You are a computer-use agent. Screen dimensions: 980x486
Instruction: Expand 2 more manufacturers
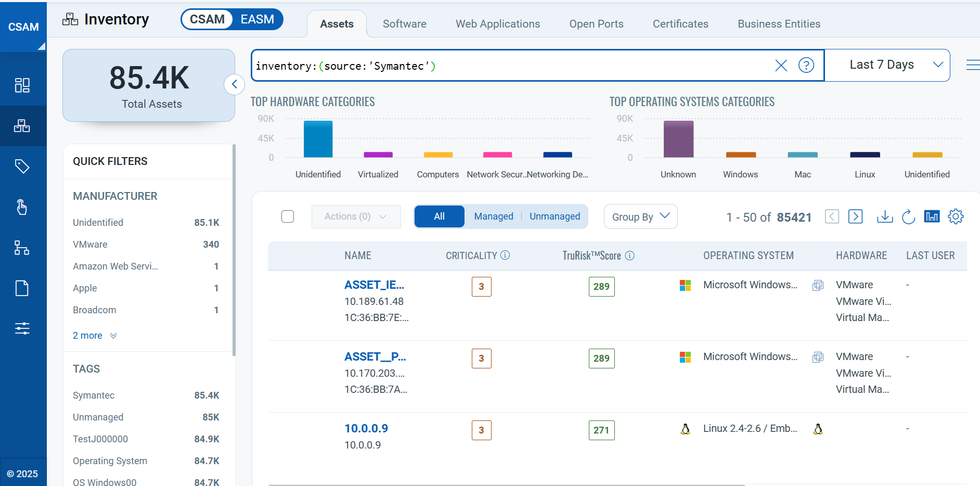pyautogui.click(x=94, y=336)
